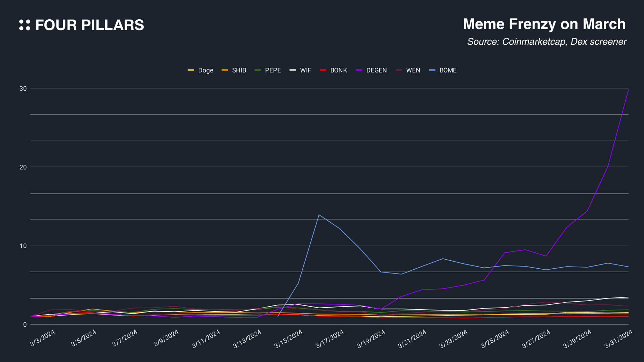Click the Doge legend color swatch
The width and height of the screenshot is (644, 362).
tap(191, 70)
